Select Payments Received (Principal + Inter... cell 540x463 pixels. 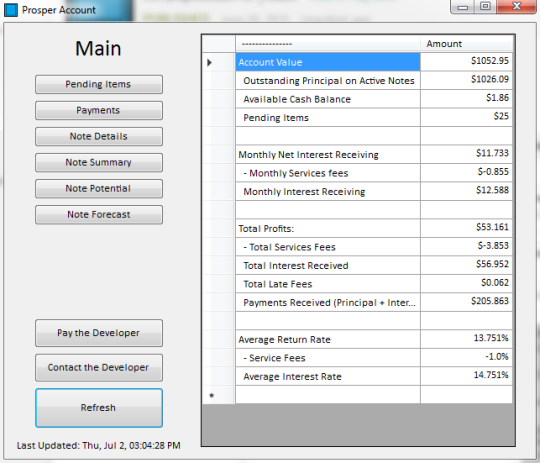tap(328, 302)
